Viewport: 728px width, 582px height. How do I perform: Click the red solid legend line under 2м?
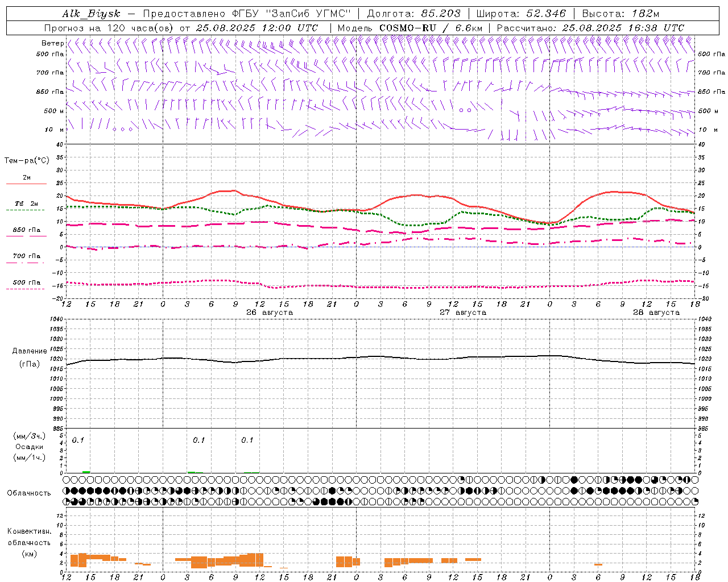26,184
